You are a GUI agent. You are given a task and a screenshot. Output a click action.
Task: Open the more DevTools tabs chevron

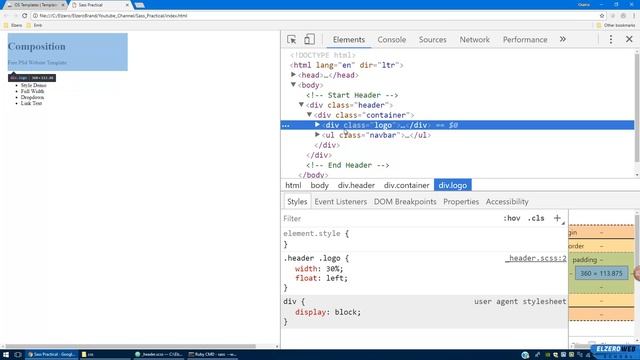click(563, 39)
